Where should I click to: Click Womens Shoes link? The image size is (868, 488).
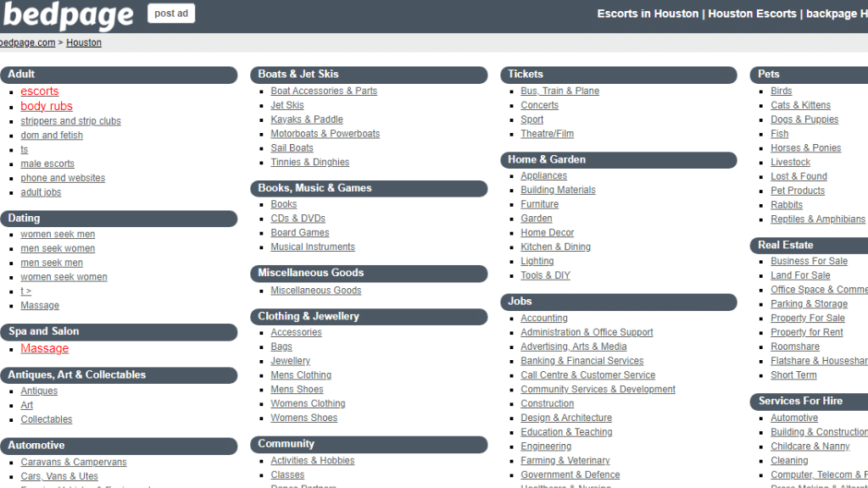304,418
